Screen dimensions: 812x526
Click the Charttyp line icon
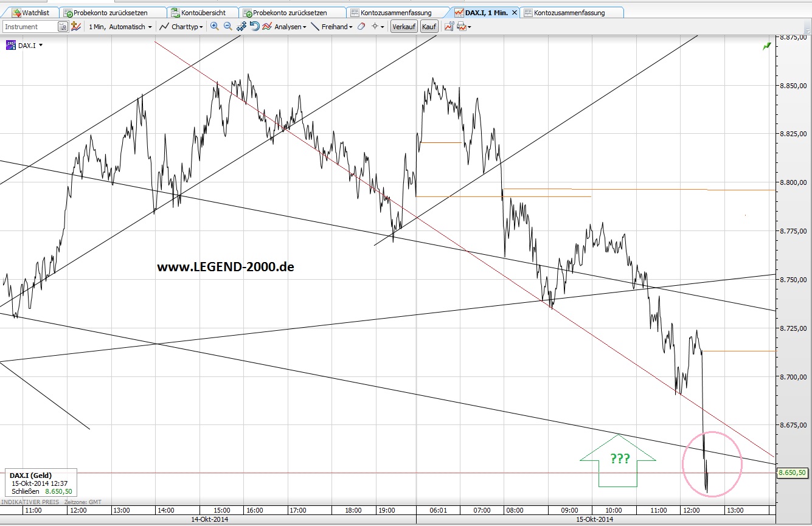pos(163,27)
